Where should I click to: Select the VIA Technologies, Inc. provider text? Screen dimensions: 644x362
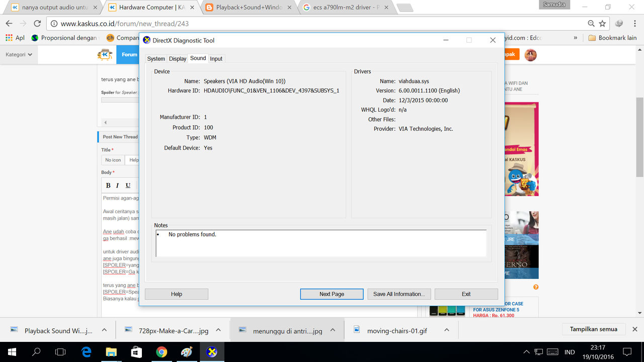point(426,129)
